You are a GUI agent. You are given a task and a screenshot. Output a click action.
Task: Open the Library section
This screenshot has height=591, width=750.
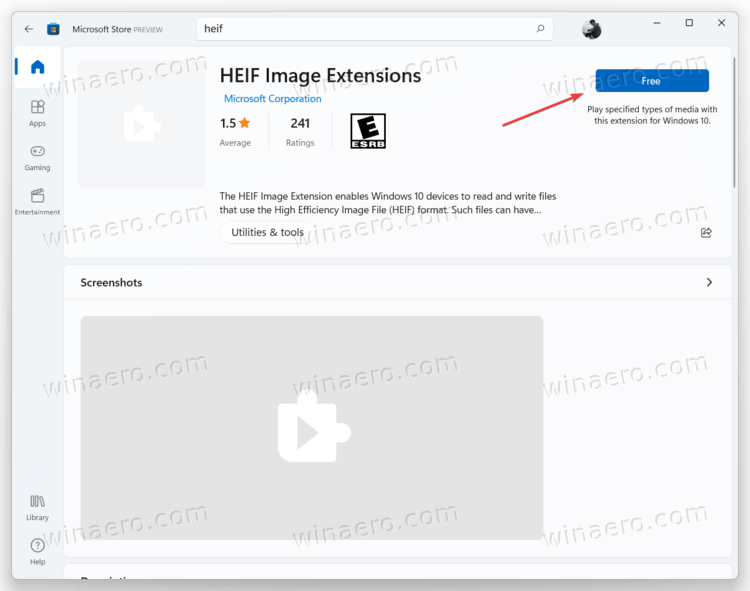[37, 508]
